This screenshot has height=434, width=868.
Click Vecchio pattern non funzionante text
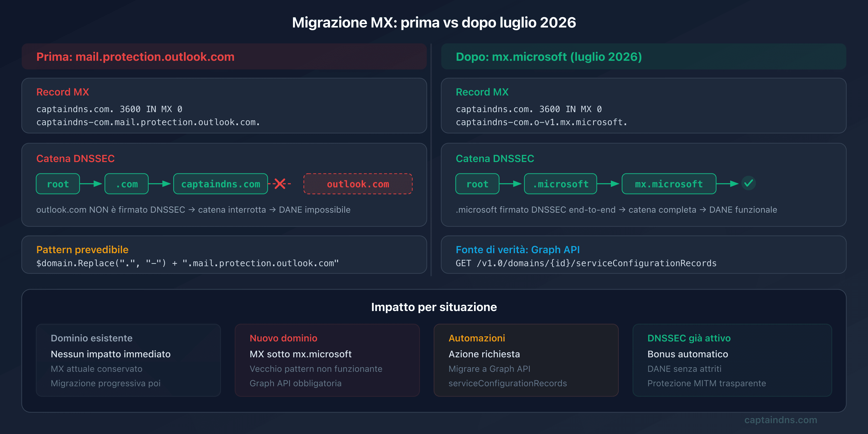pos(316,369)
